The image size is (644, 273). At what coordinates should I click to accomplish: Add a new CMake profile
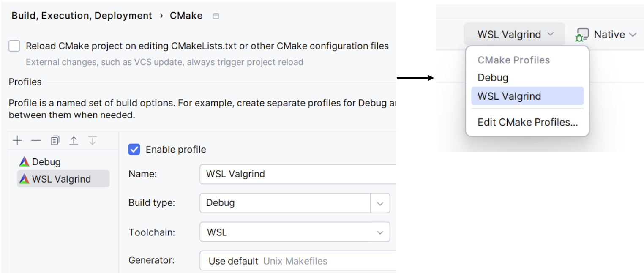pyautogui.click(x=17, y=140)
